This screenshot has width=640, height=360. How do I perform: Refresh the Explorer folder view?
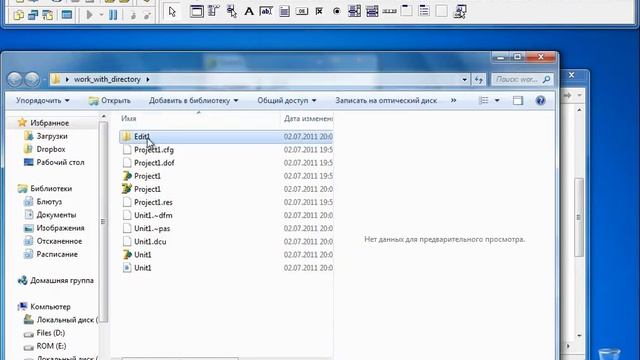479,80
